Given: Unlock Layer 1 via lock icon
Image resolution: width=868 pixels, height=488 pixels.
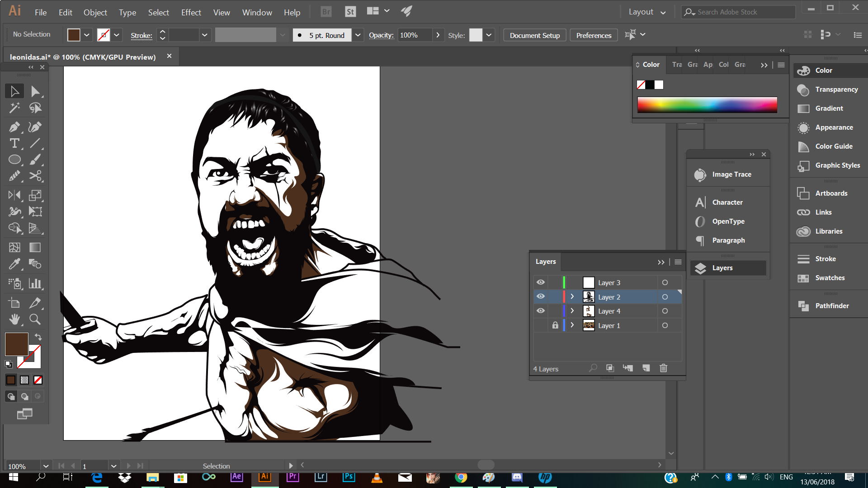Looking at the screenshot, I should point(555,325).
